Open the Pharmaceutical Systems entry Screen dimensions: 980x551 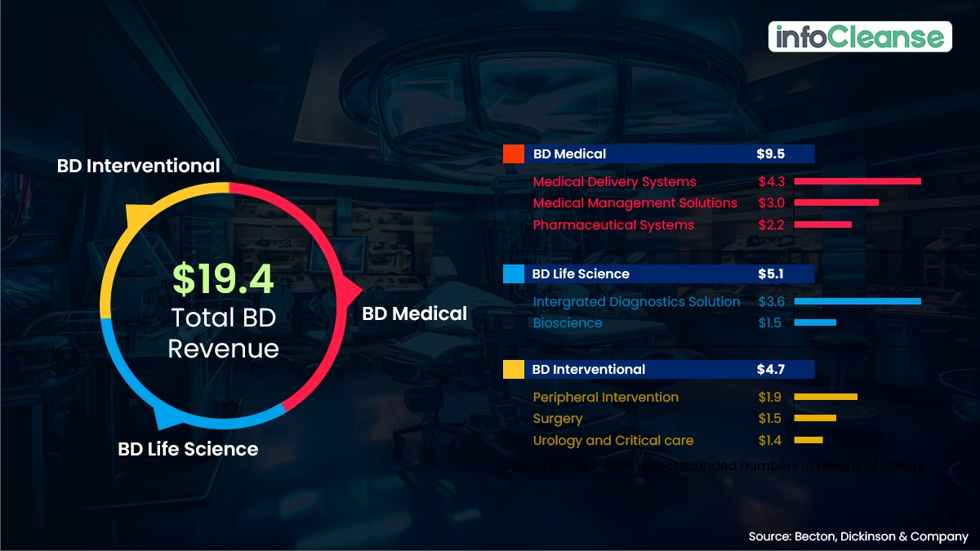pyautogui.click(x=613, y=225)
